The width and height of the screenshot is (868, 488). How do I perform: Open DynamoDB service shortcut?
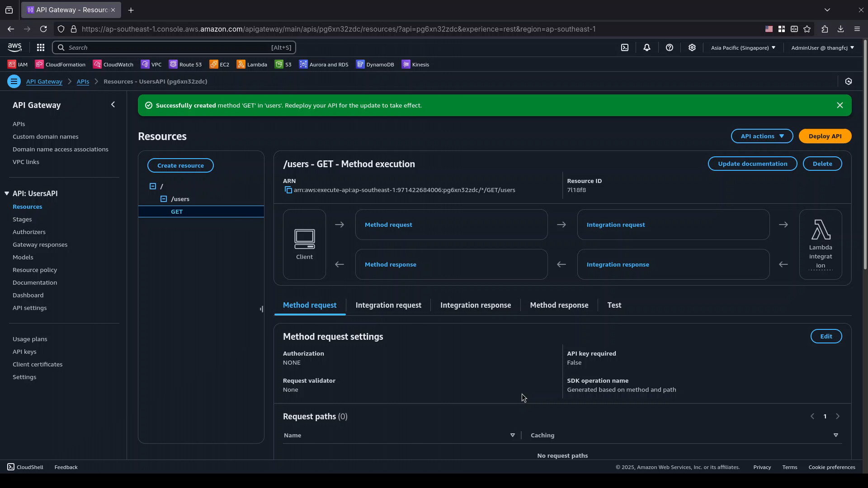click(375, 65)
